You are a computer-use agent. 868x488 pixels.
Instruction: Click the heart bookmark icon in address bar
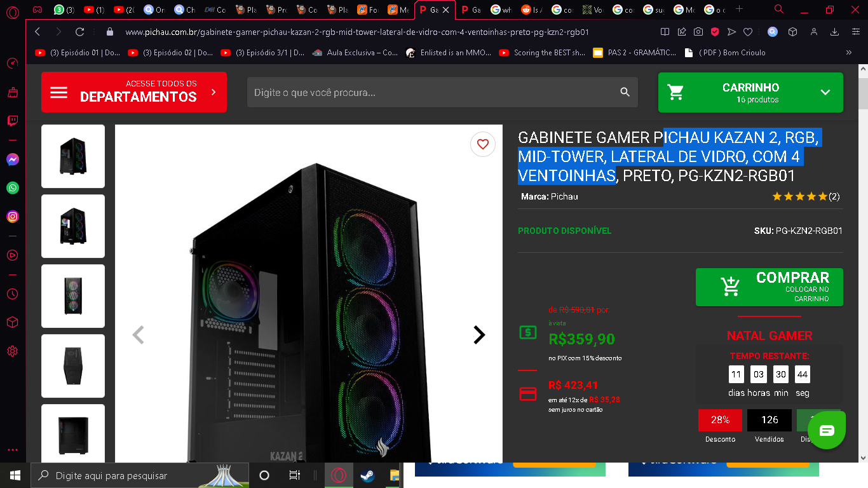748,32
